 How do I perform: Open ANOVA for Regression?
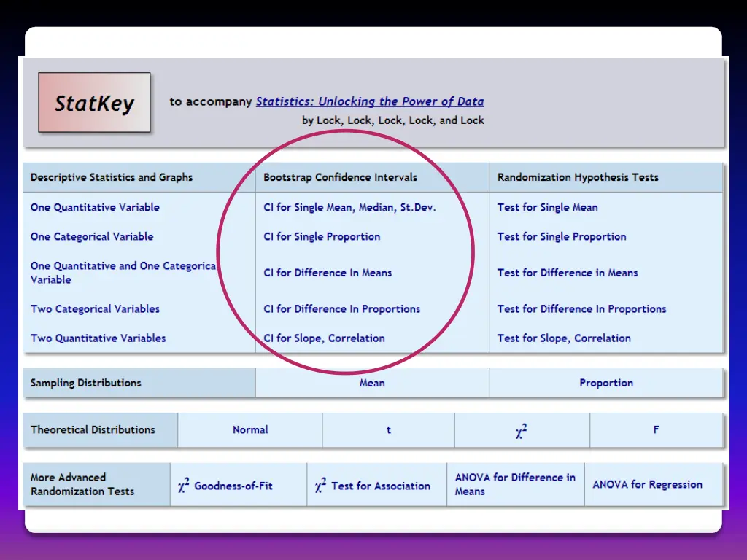(x=648, y=484)
